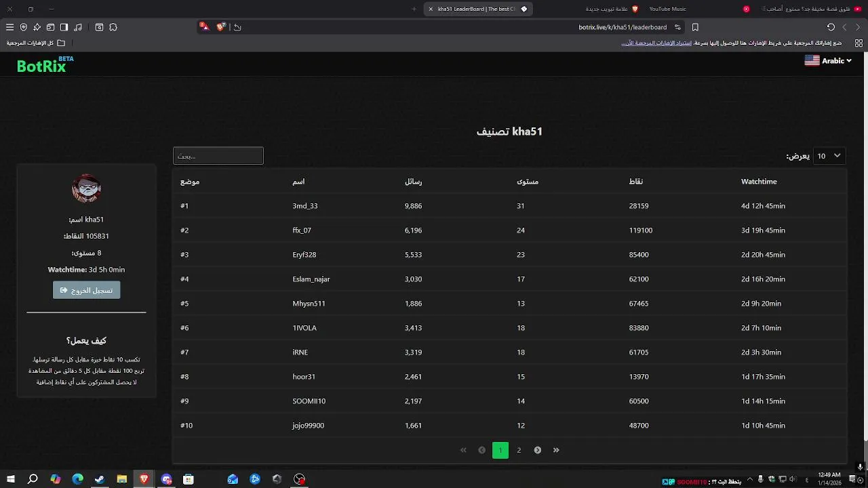Open site settings icon beside the URL

point(677,27)
